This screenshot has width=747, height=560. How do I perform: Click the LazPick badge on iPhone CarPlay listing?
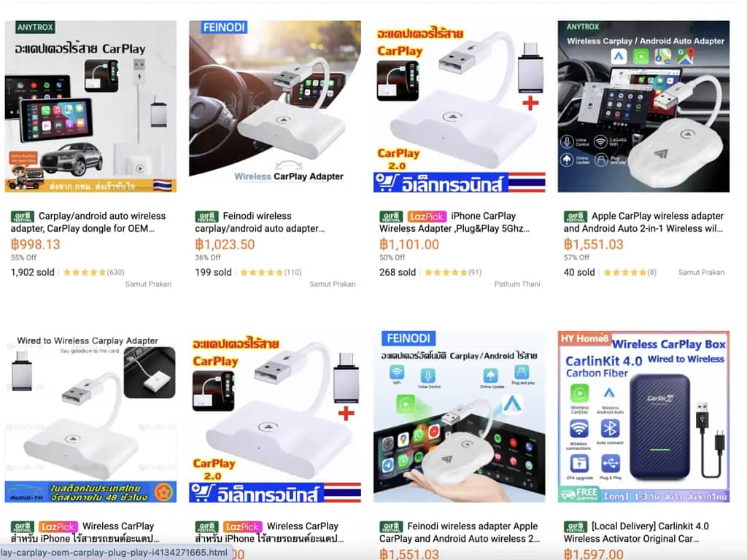[x=427, y=217]
